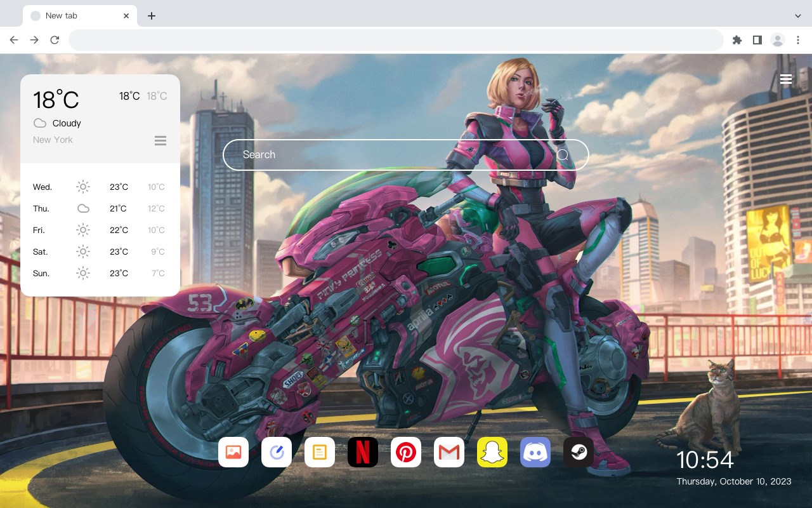Click Saturday's low temperature 9°C

[x=158, y=251]
